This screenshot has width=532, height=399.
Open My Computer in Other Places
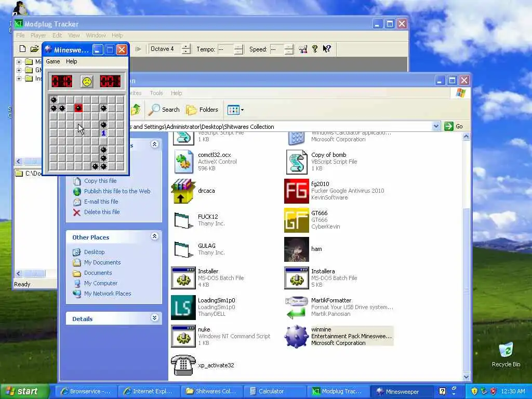[x=100, y=283]
